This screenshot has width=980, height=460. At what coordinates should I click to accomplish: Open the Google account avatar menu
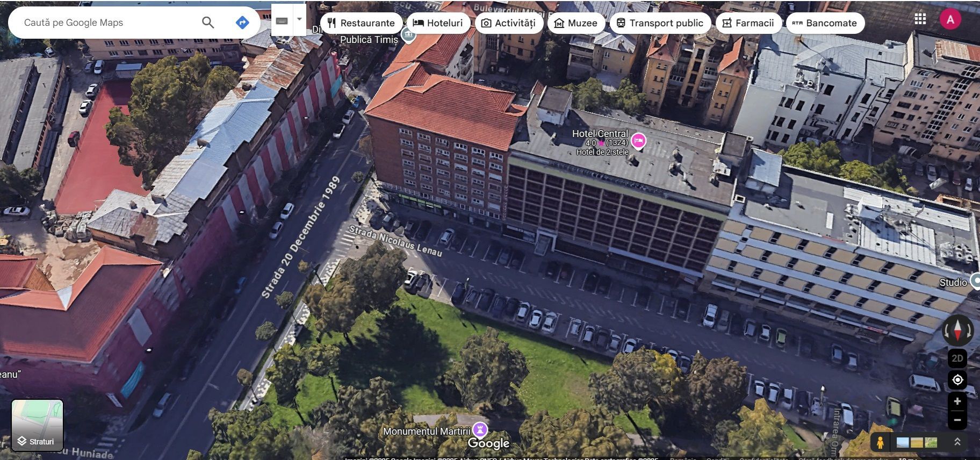point(950,20)
